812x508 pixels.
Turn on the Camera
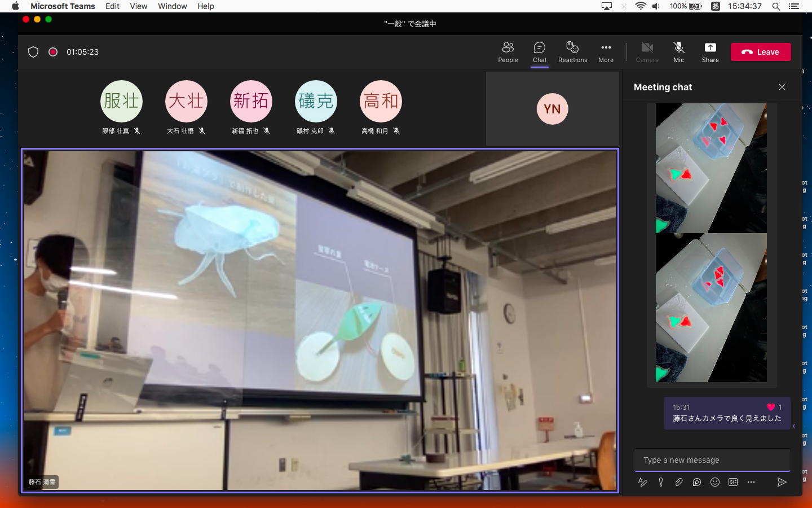click(x=647, y=52)
